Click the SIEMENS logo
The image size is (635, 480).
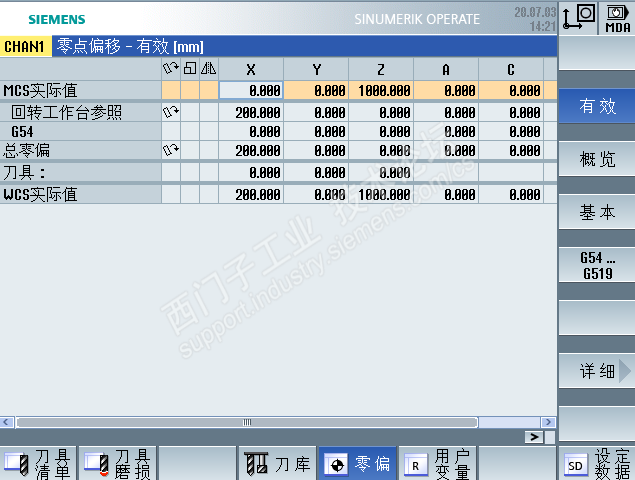click(x=57, y=19)
